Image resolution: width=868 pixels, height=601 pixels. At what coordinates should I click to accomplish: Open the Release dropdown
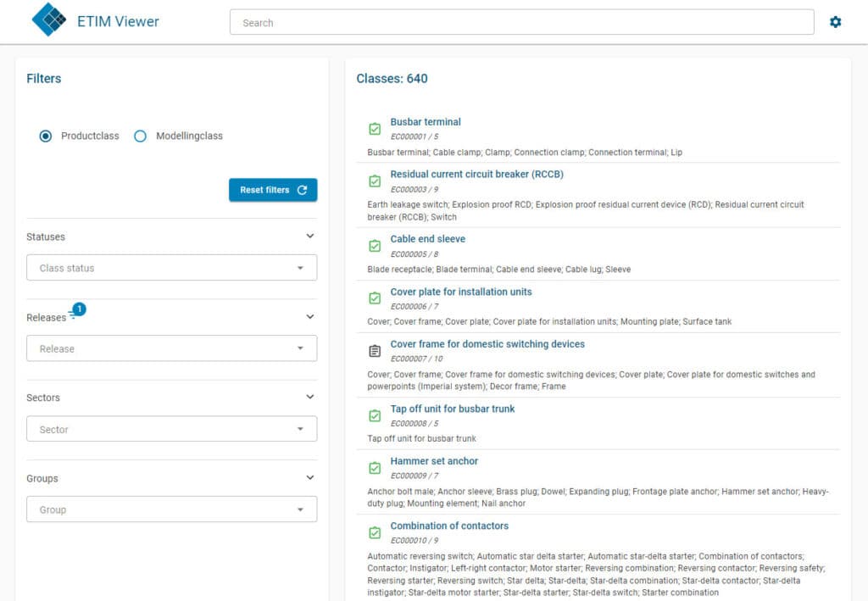pos(171,348)
